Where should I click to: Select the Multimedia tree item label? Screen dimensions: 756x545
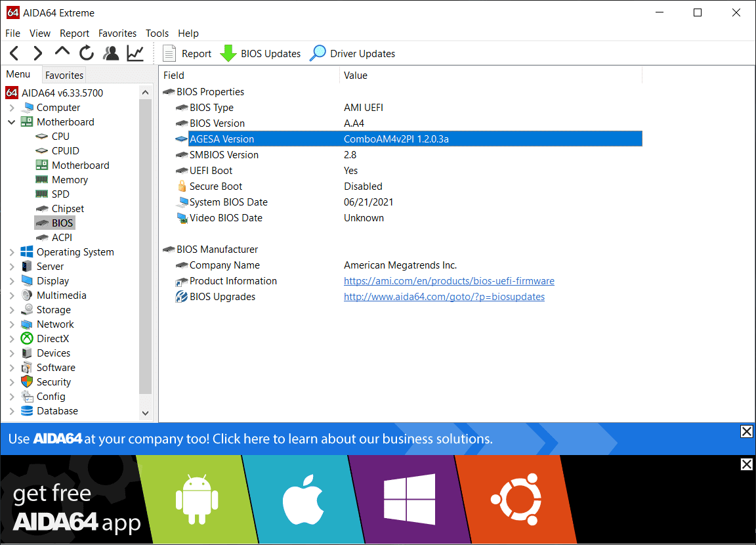pos(61,295)
